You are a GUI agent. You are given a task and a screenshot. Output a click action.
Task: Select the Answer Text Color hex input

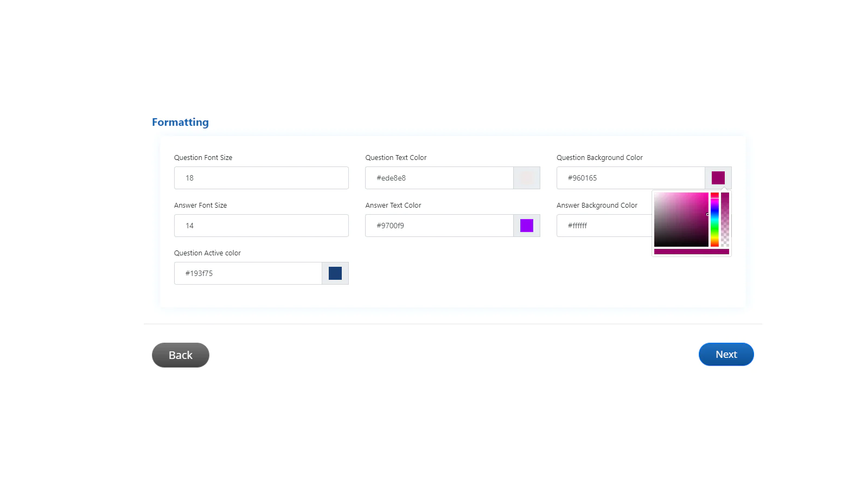click(x=439, y=226)
